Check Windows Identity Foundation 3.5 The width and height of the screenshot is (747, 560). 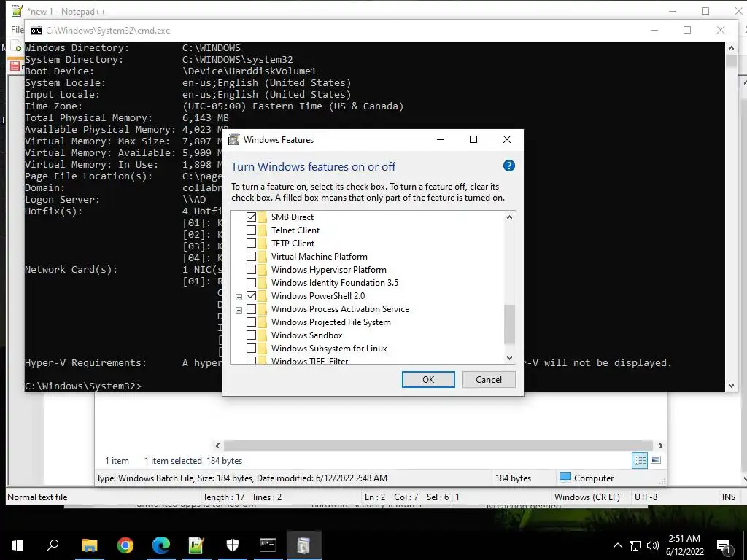tap(251, 283)
